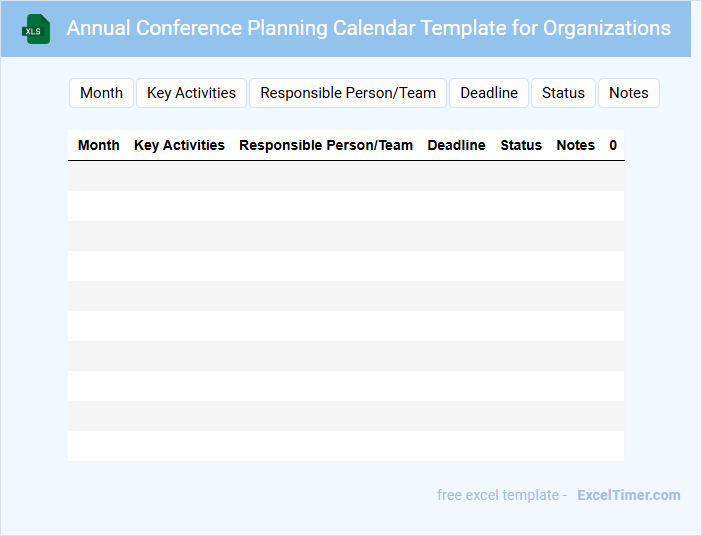Viewport: 702px width, 536px height.
Task: Select the Notes tag button
Action: [628, 93]
